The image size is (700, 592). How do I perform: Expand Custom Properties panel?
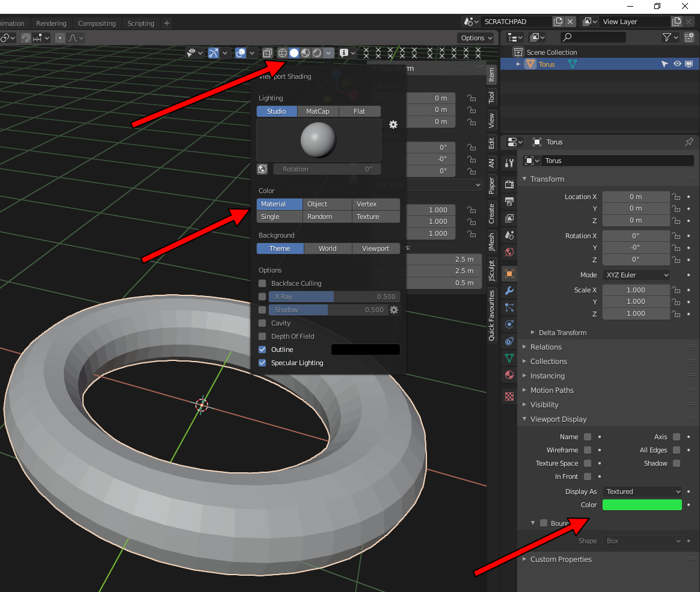[x=525, y=559]
